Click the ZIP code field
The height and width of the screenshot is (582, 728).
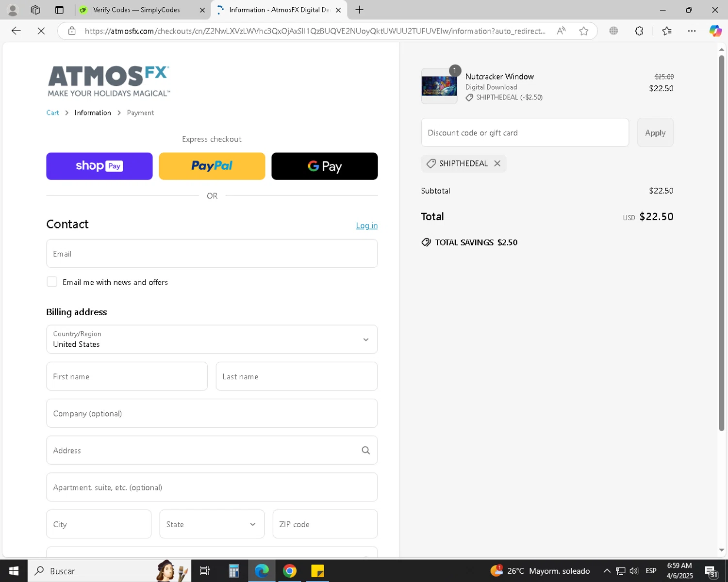click(325, 524)
